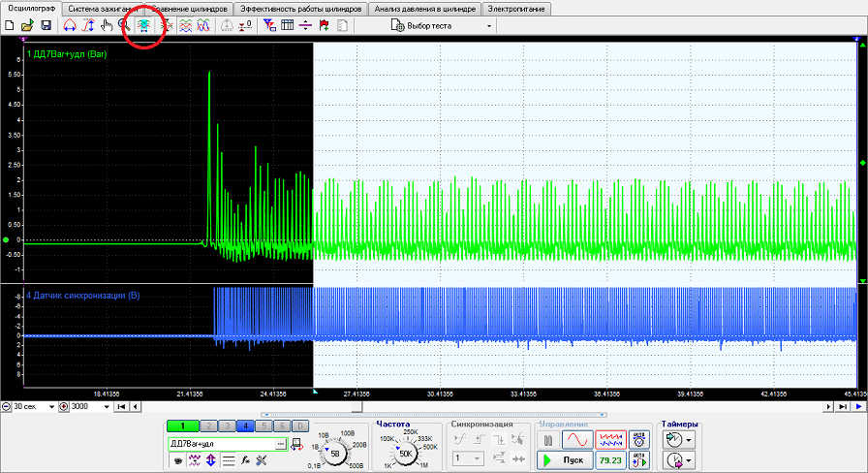Select the hand pan tool
The width and height of the screenshot is (868, 473).
pos(107,25)
